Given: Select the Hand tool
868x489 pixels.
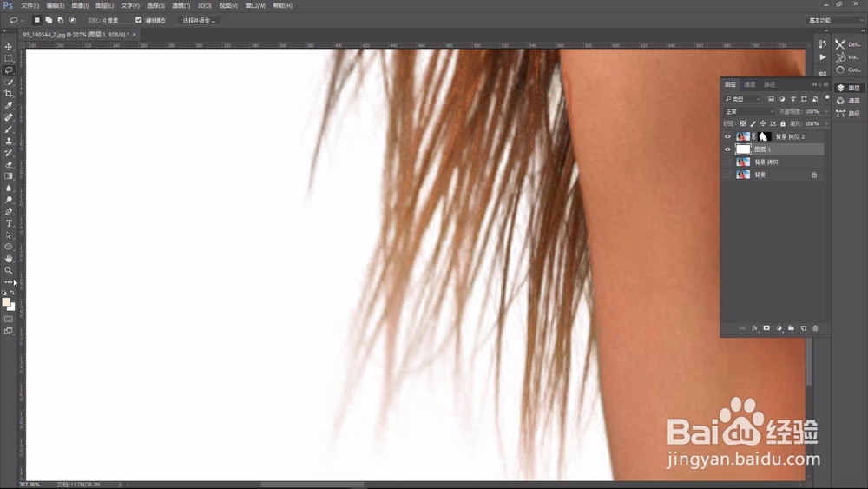Looking at the screenshot, I should click(x=9, y=259).
